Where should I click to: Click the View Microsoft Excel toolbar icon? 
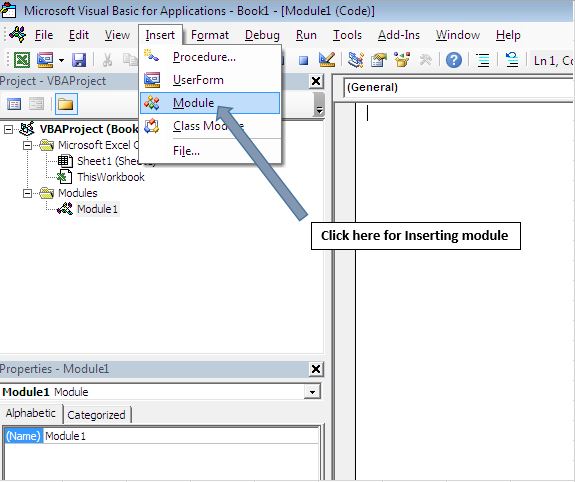[x=22, y=59]
